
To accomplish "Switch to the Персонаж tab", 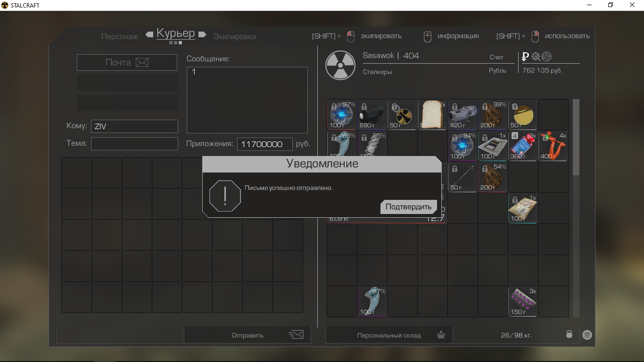I will point(120,36).
